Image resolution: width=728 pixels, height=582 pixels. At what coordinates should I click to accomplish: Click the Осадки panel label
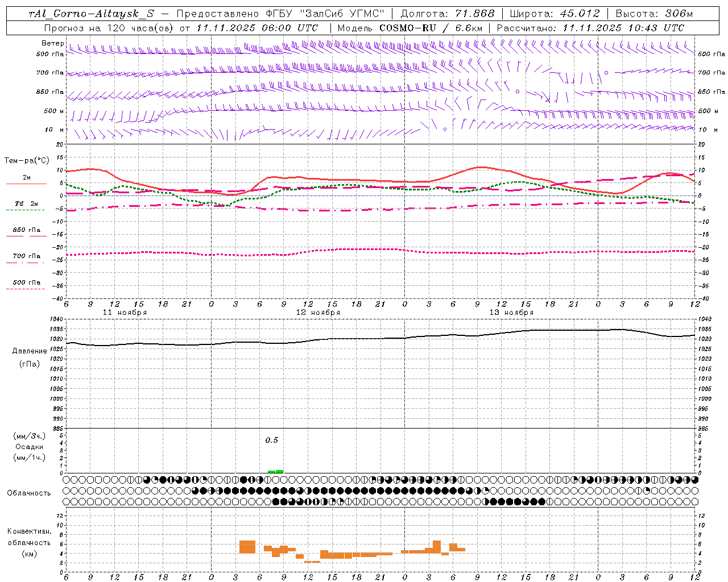[x=30, y=447]
